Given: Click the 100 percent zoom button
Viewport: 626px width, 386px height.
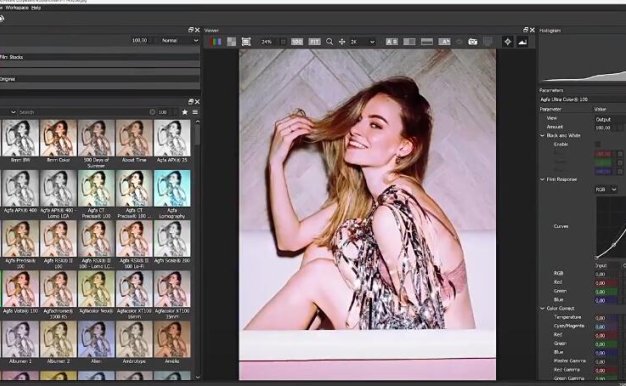Looking at the screenshot, I should pyautogui.click(x=297, y=42).
